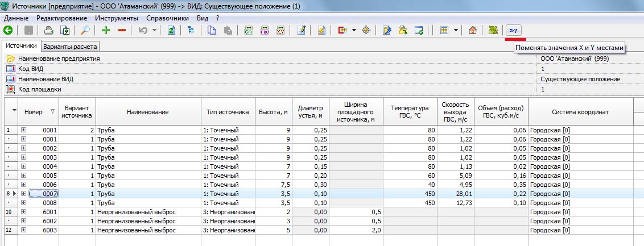This screenshot has width=644, height=246.
Task: Expand source row 6001 with plus box
Action: tap(24, 211)
